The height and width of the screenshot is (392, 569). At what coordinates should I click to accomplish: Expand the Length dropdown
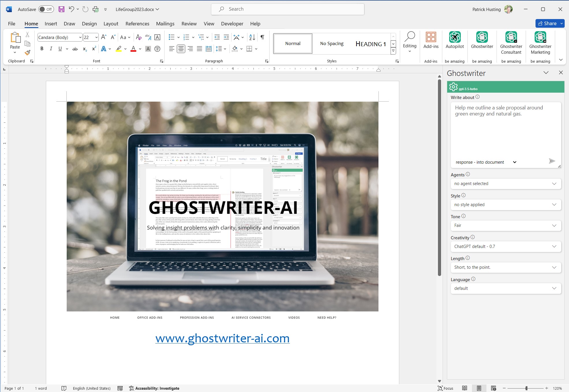tap(505, 267)
